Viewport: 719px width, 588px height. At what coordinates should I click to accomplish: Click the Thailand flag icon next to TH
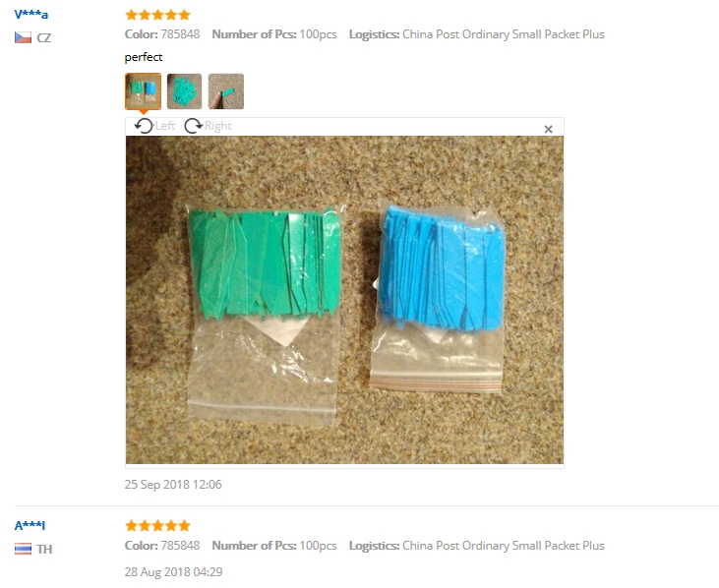[x=23, y=549]
